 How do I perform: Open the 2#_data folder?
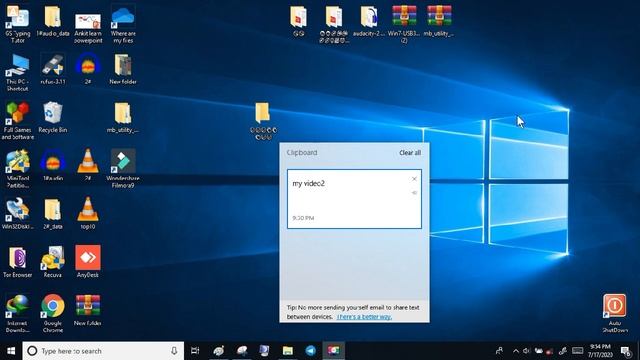pos(53,214)
